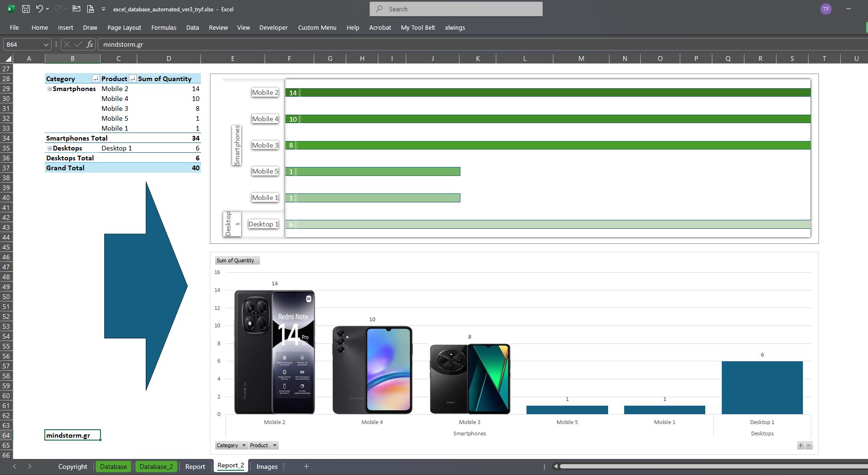Image resolution: width=868 pixels, height=475 pixels.
Task: Collapse the Smartphones pivot group
Action: 50,89
